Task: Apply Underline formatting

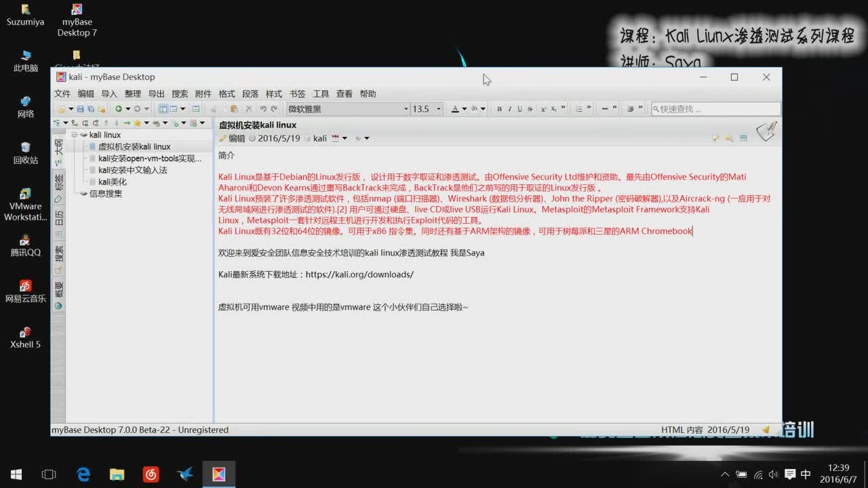Action: 520,109
